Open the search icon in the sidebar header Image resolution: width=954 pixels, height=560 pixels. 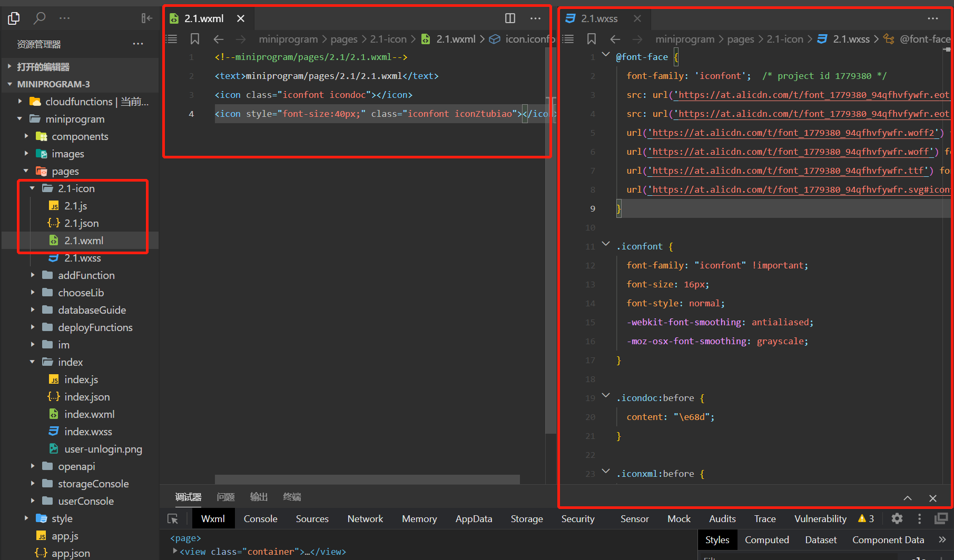39,18
